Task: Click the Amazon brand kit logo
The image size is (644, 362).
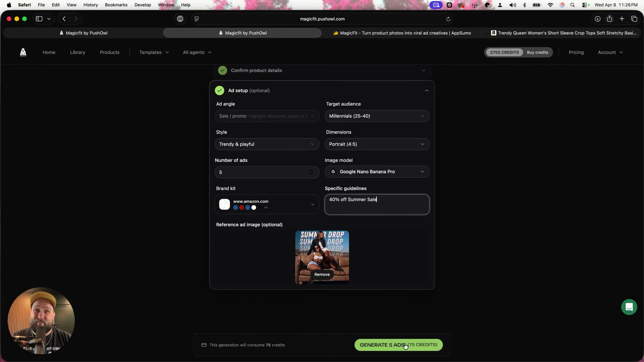Action: click(x=224, y=204)
